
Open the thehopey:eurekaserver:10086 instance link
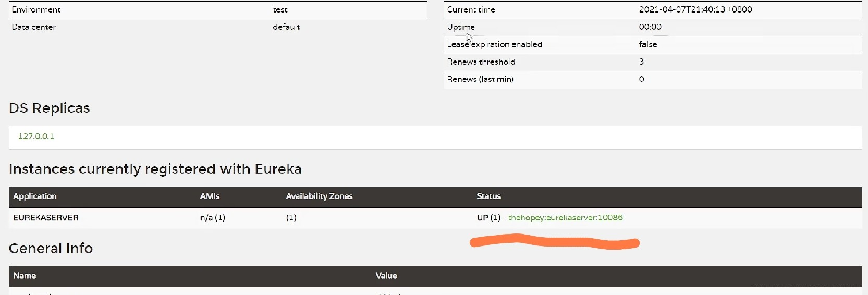coord(565,218)
